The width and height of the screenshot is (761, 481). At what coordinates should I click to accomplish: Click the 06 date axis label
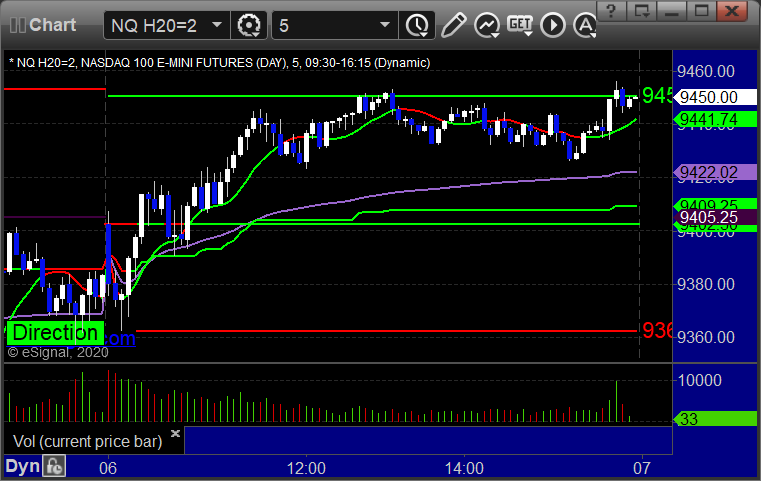click(x=108, y=468)
